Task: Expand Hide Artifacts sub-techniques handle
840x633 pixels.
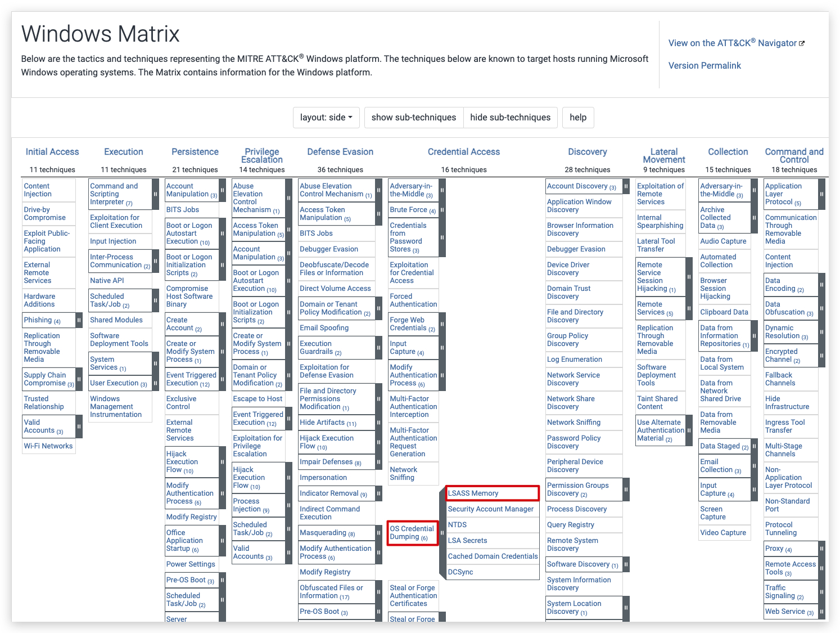Action: click(x=378, y=423)
